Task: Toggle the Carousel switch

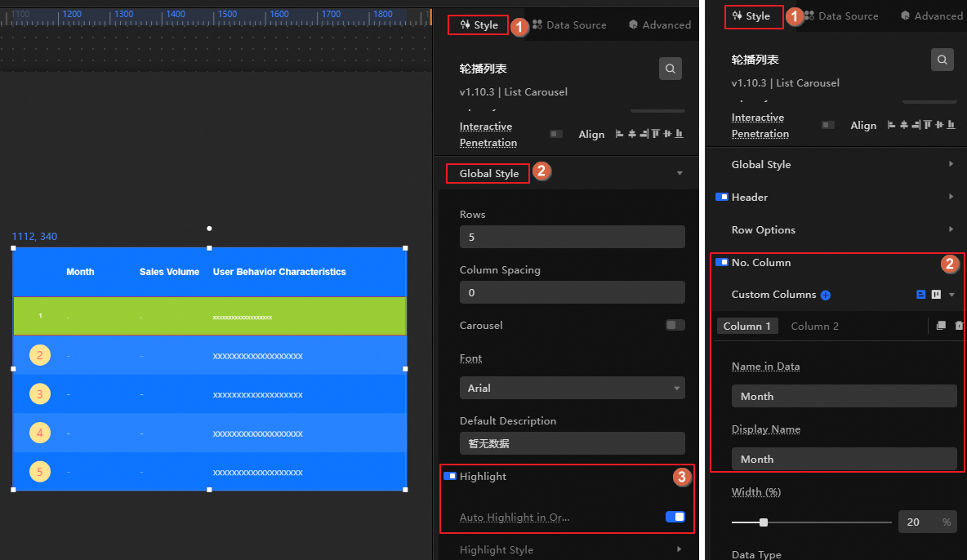Action: coord(675,325)
